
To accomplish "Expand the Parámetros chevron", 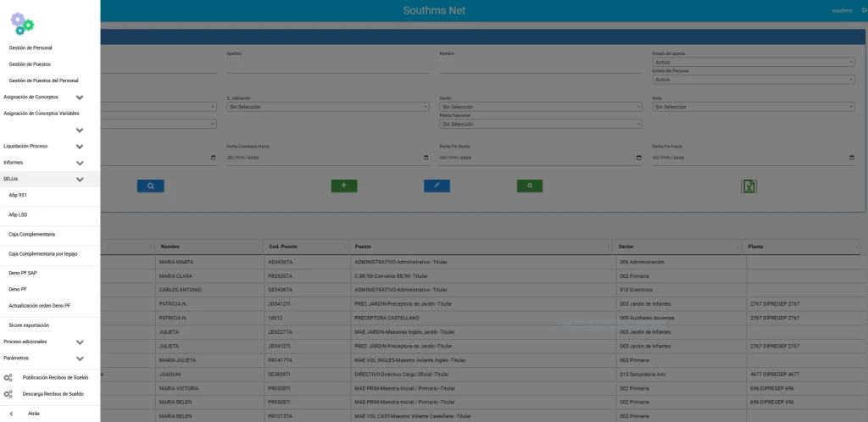I will coord(80,358).
